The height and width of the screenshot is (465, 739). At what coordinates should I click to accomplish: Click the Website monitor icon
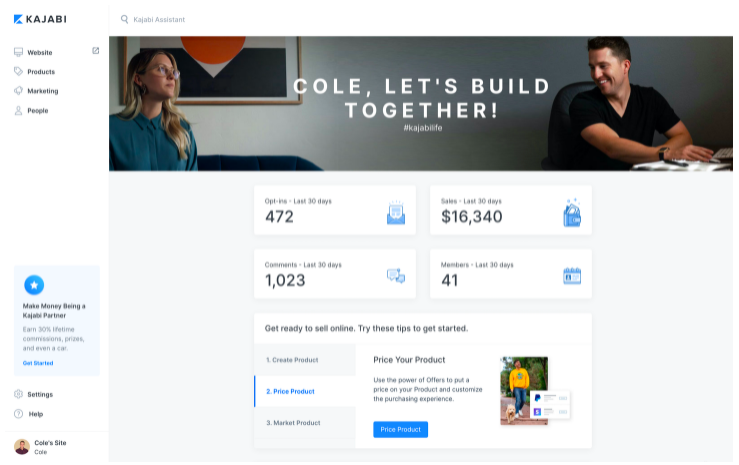coord(18,52)
